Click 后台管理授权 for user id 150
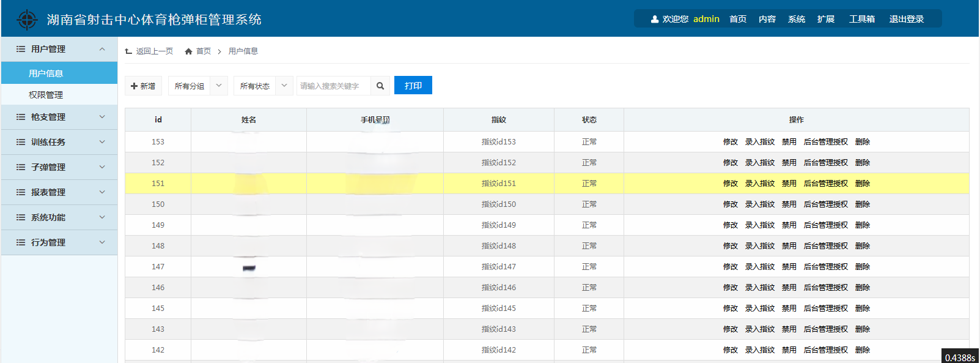 pos(826,204)
